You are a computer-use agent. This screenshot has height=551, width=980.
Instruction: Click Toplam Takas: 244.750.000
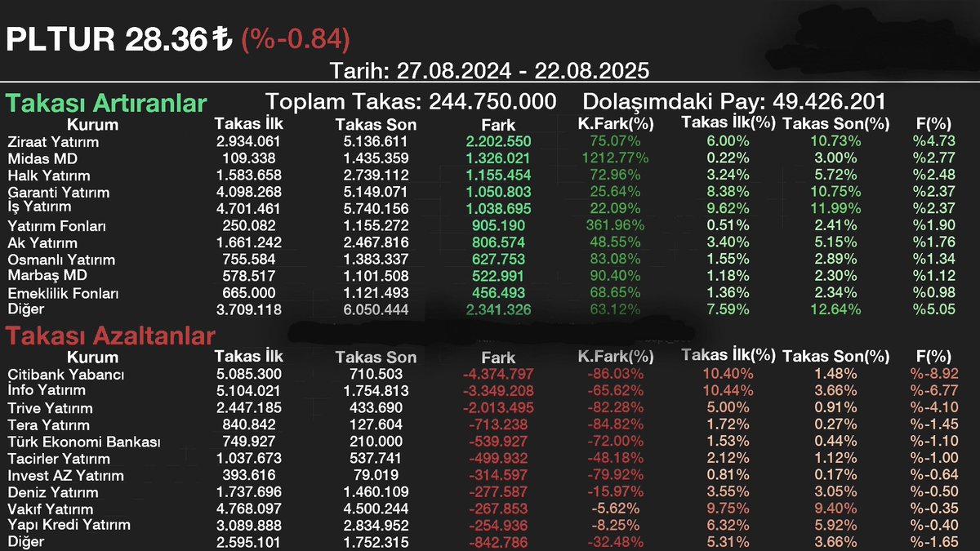(x=412, y=102)
